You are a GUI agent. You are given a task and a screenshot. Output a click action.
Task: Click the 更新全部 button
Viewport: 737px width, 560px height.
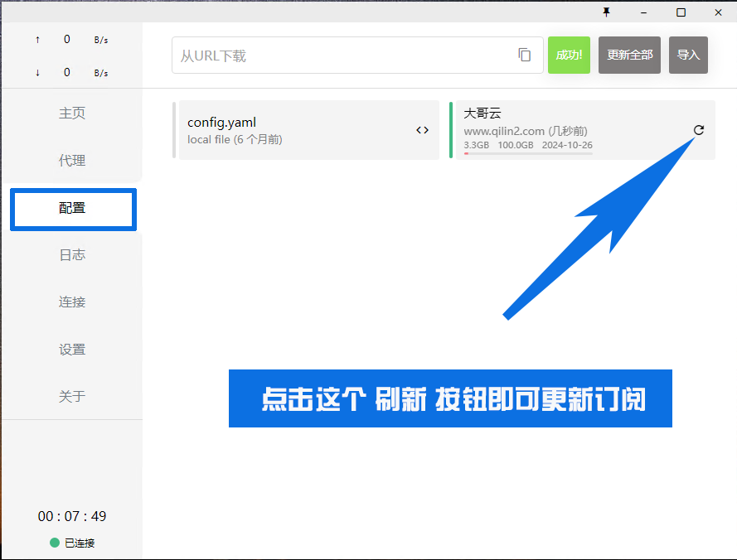629,56
